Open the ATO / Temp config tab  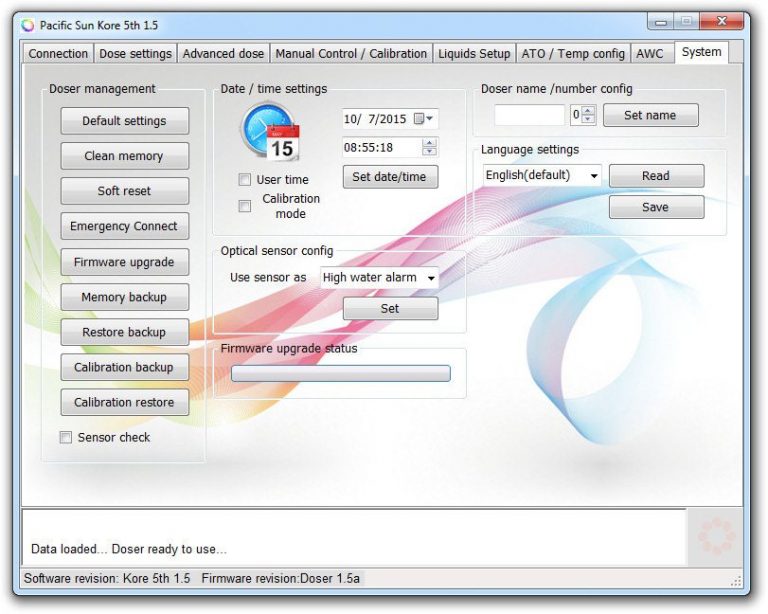pyautogui.click(x=573, y=54)
